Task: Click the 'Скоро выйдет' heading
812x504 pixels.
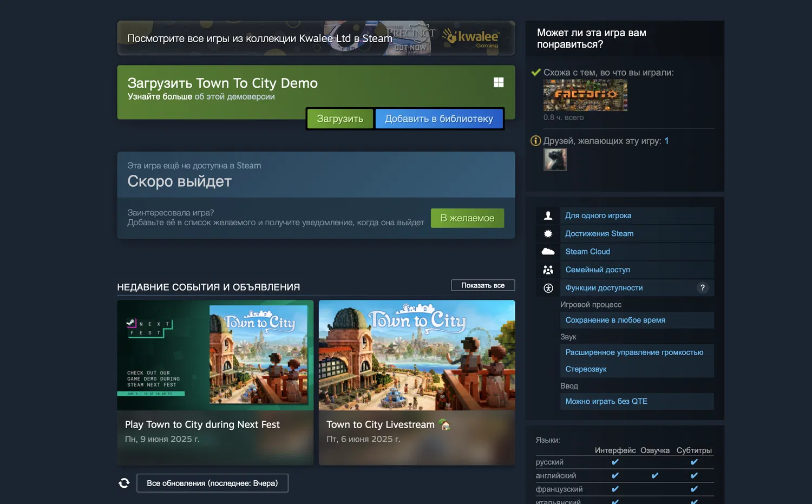Action: 179,181
